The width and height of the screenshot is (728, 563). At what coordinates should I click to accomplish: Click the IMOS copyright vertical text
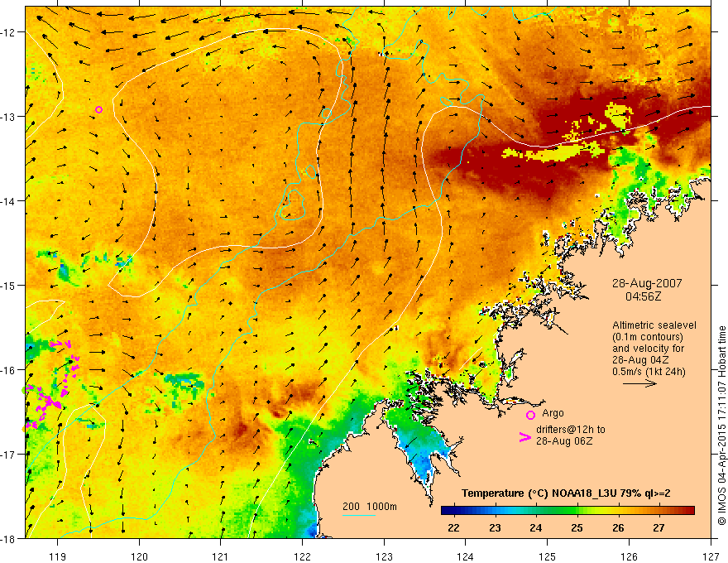tap(721, 426)
